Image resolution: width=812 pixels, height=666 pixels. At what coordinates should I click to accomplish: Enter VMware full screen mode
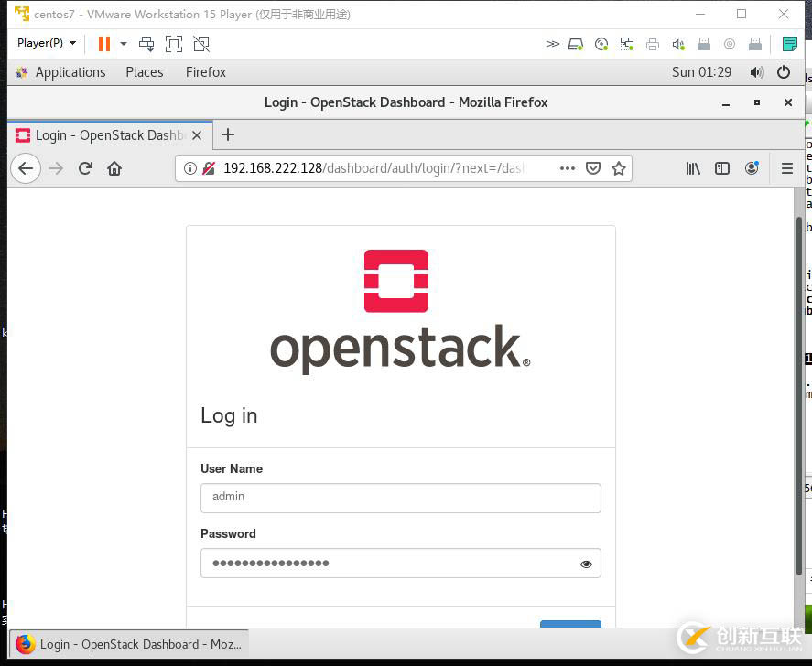(x=174, y=44)
